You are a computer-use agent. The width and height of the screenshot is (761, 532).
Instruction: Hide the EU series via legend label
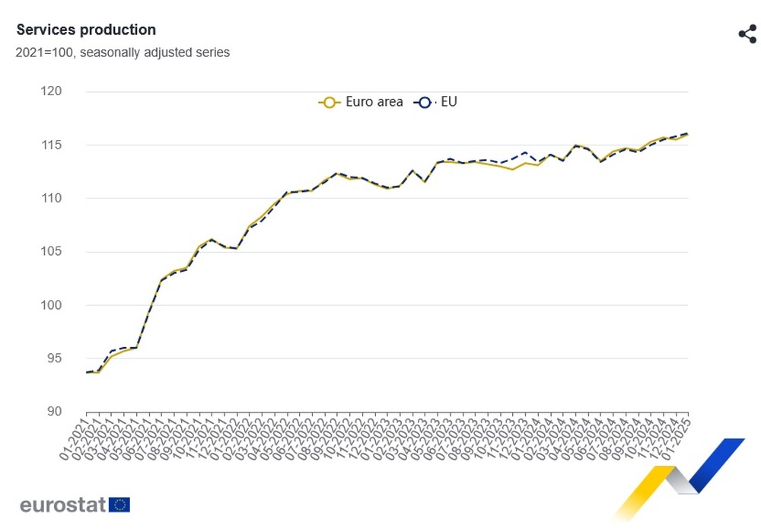pyautogui.click(x=449, y=102)
